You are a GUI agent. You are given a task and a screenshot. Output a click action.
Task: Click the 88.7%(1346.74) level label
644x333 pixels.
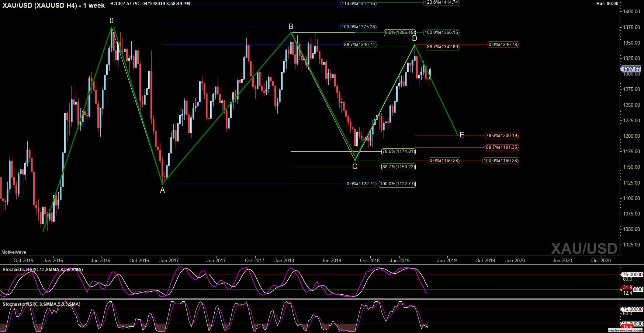coord(360,45)
